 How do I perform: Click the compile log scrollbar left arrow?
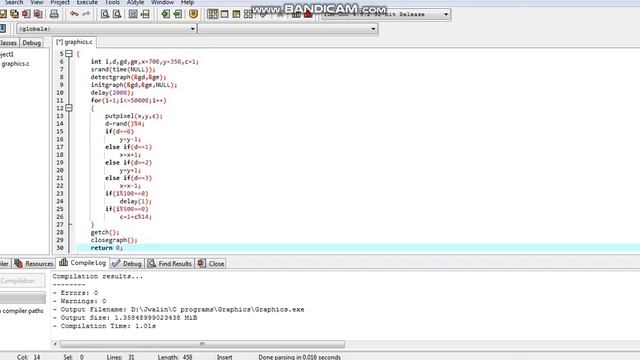pos(55,344)
